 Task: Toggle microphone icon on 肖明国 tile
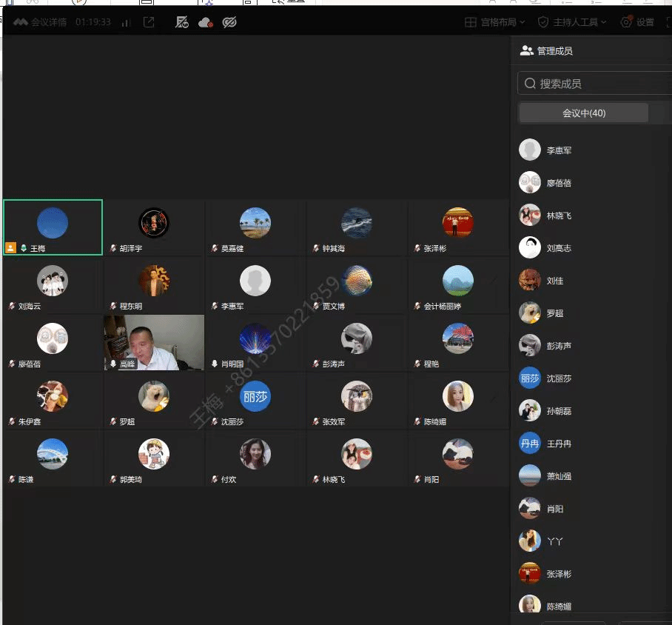(215, 364)
